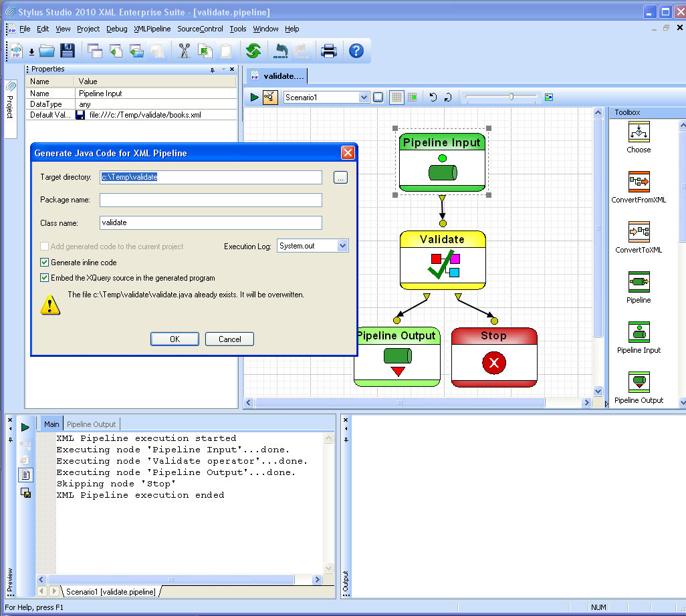686x616 pixels.
Task: Select the Choose node in Toolbox
Action: point(639,133)
